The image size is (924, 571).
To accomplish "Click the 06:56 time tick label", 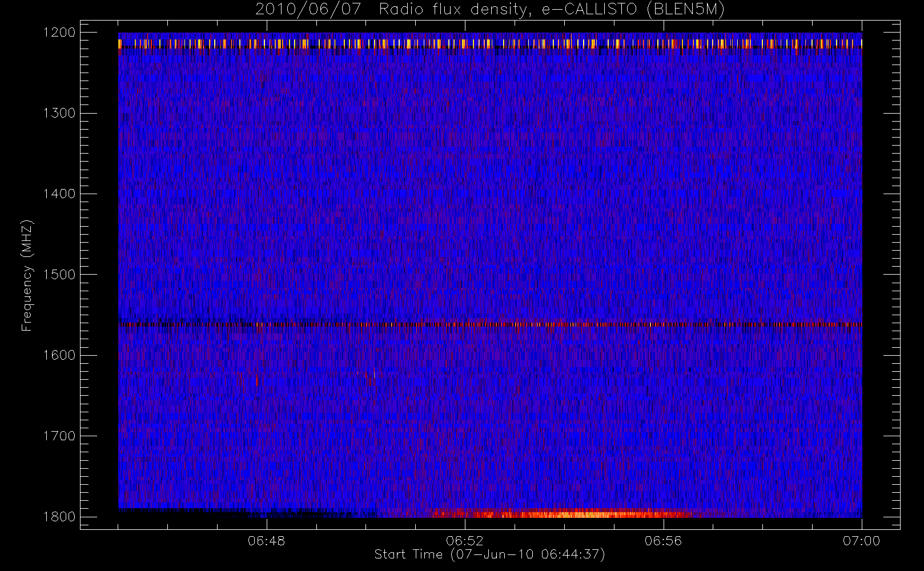I will (663, 541).
